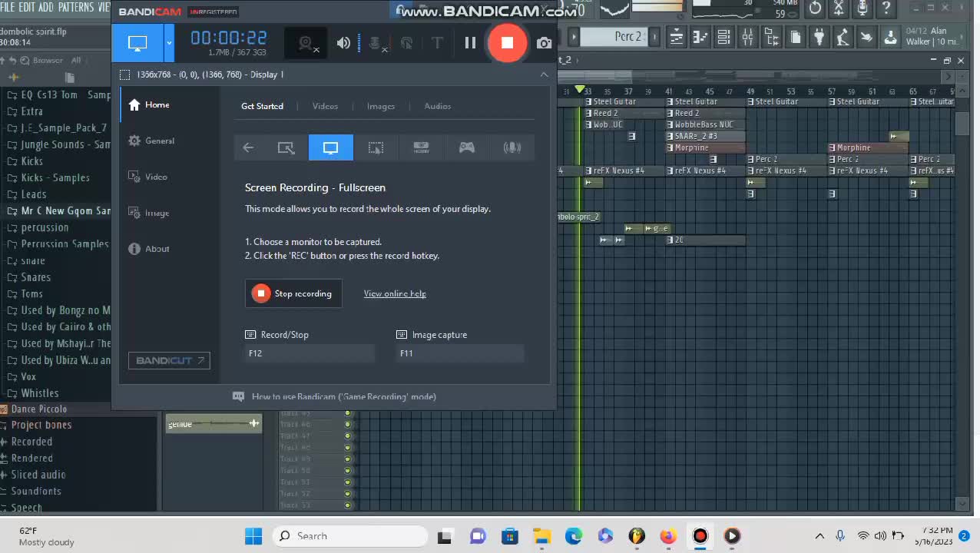
Task: Open the General settings section
Action: [159, 141]
